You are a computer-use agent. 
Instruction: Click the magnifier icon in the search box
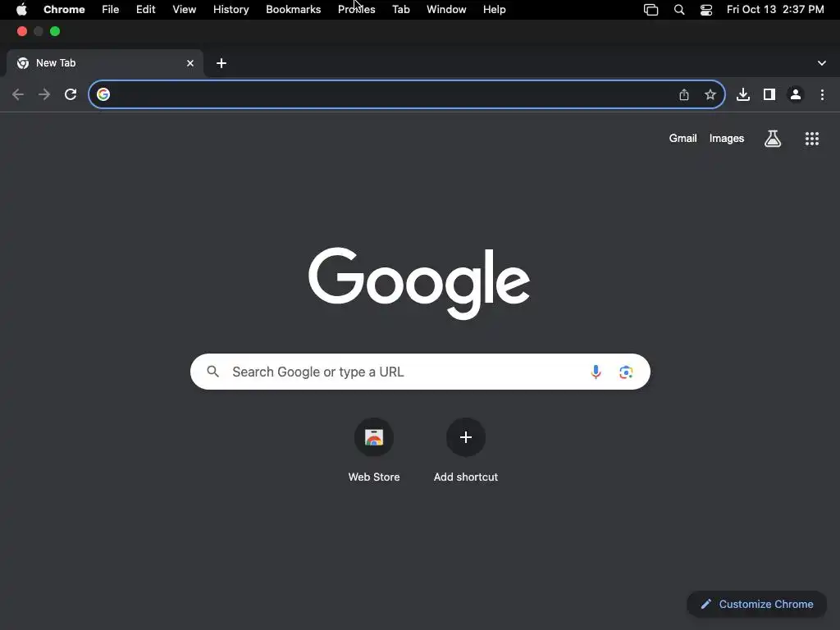pos(213,372)
